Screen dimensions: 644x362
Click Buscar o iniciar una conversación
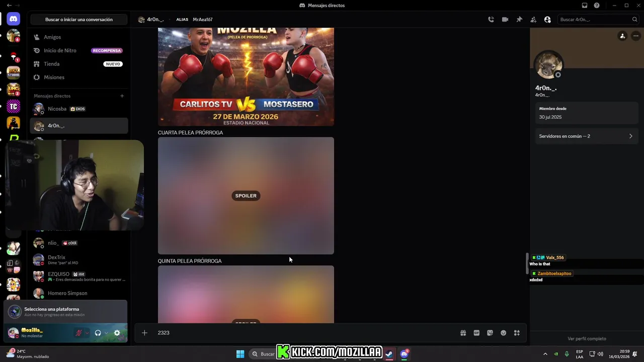point(79,20)
